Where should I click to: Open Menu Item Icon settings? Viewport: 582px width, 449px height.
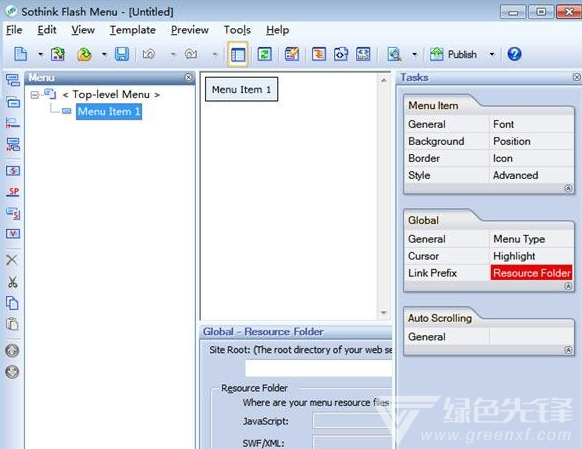pyautogui.click(x=503, y=158)
